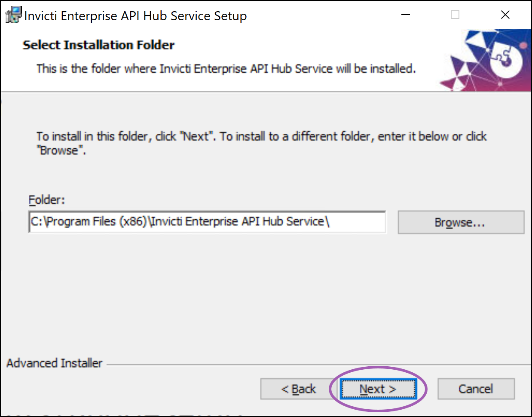Click the installer icon in the title bar
This screenshot has height=417, width=532.
pos(13,14)
